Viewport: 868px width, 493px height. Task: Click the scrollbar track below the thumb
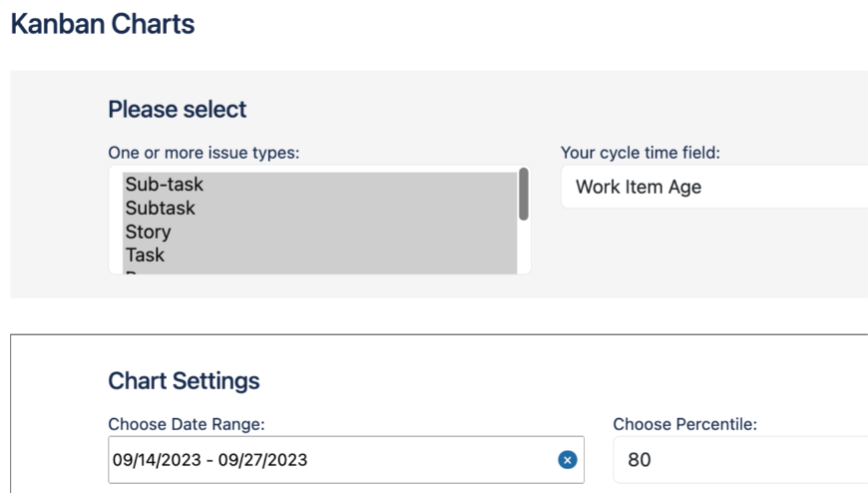[x=524, y=249]
